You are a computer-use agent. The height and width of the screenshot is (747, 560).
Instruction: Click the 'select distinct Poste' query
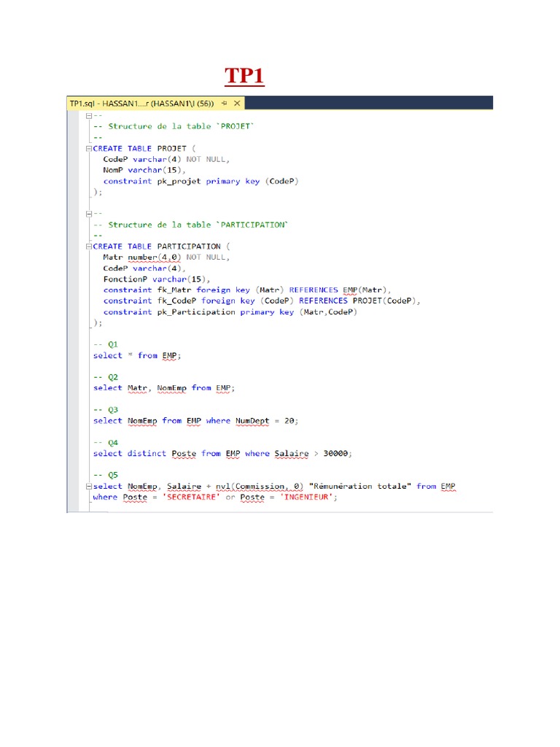(x=223, y=454)
